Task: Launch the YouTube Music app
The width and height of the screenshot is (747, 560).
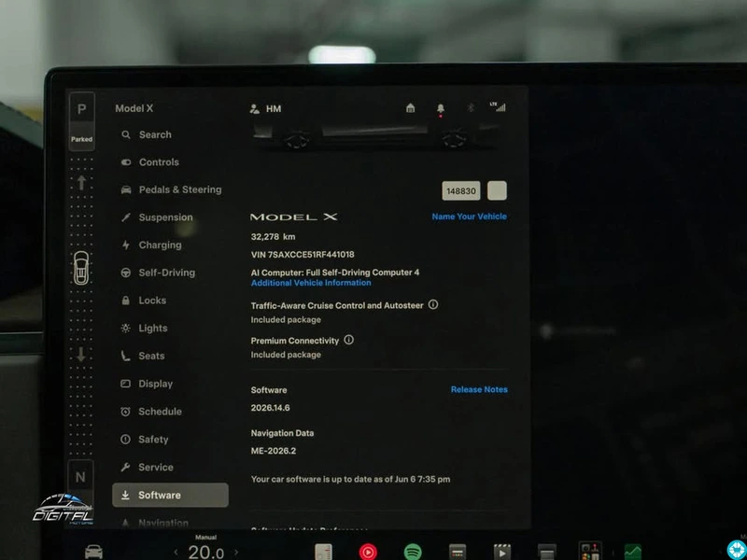Action: pyautogui.click(x=368, y=552)
